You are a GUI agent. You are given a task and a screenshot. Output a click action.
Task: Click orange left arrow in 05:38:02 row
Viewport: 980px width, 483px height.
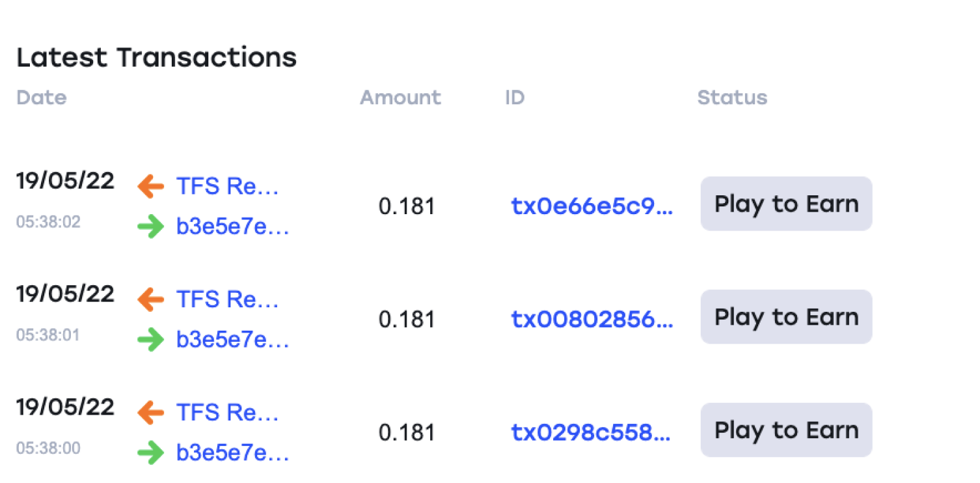151,187
